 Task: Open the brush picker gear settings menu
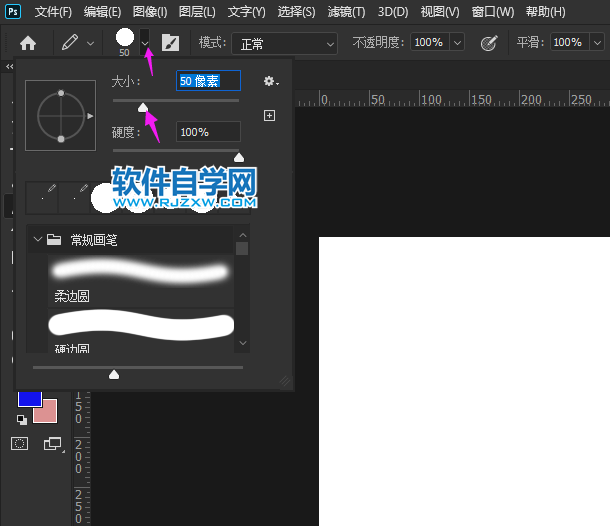[271, 81]
